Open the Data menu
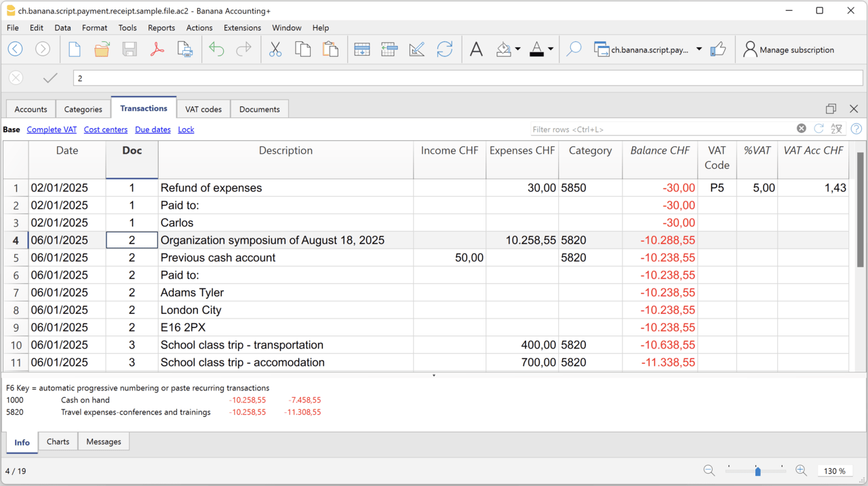This screenshot has width=868, height=486. pos(63,28)
